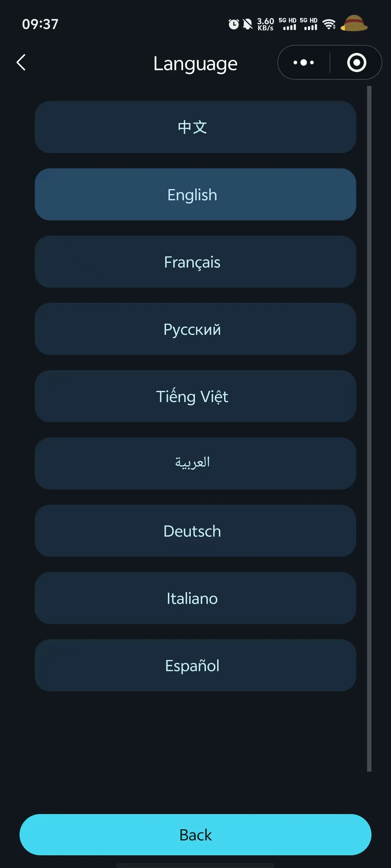Viewport: 391px width, 868px height.
Task: Set the language to Italiano
Action: point(195,598)
